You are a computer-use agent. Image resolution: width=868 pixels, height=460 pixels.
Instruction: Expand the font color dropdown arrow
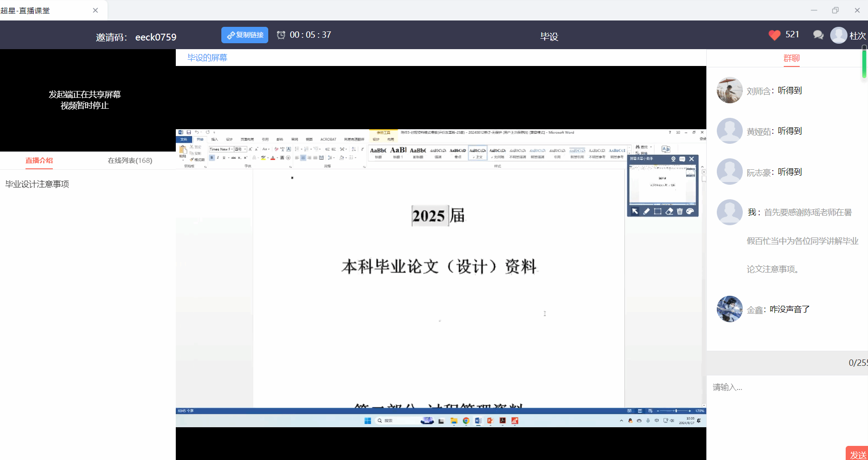coord(277,158)
